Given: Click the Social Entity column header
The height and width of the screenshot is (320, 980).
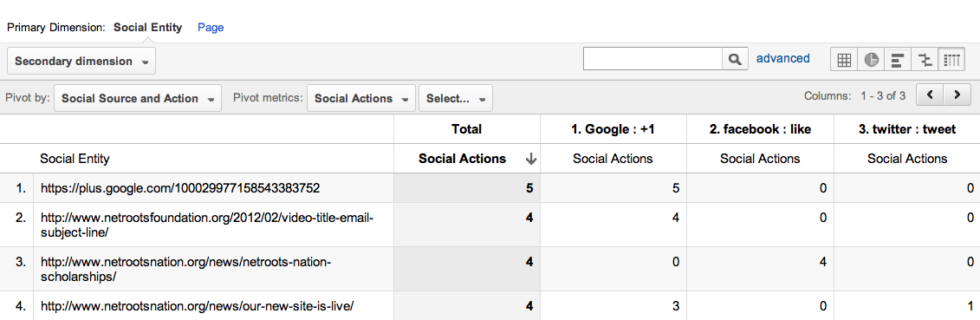Looking at the screenshot, I should click(75, 159).
